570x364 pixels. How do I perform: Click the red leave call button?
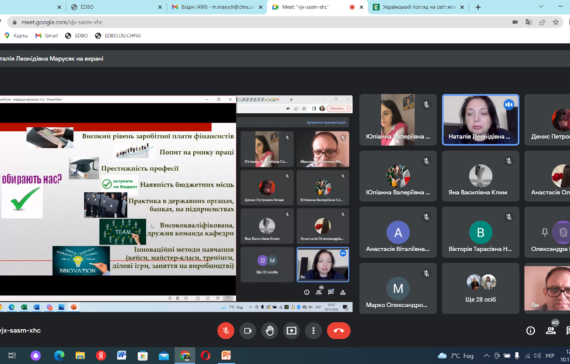pyautogui.click(x=338, y=331)
